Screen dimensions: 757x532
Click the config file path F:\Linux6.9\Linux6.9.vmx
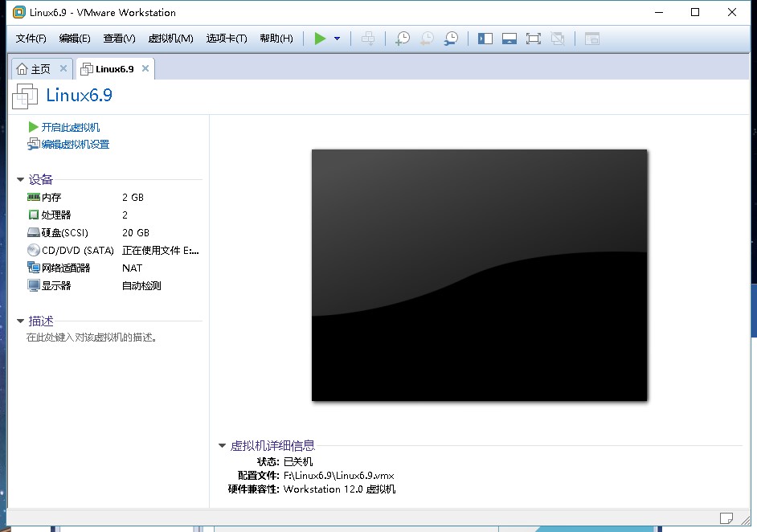point(339,476)
